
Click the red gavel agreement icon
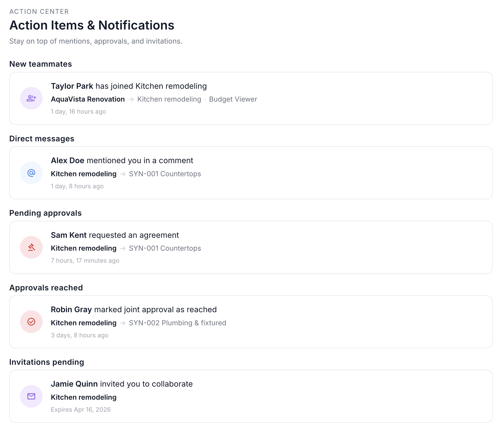31,247
